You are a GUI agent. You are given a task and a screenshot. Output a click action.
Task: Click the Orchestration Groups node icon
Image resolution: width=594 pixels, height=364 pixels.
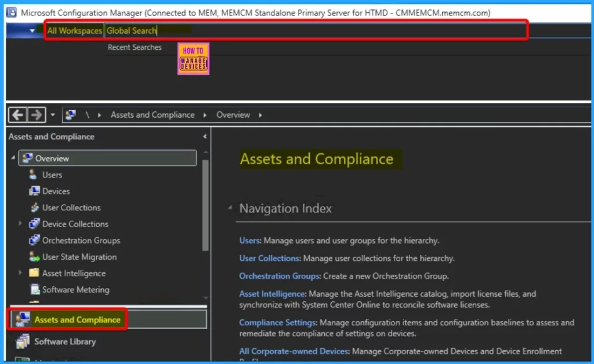coord(34,240)
